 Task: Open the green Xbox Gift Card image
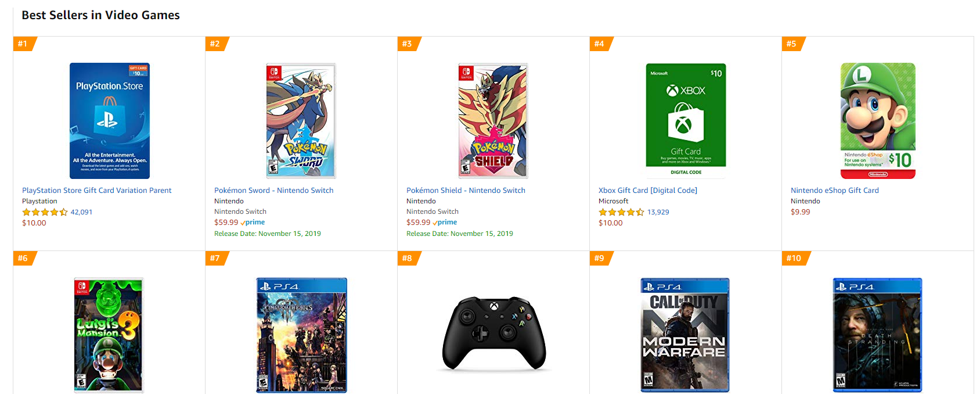pos(686,121)
